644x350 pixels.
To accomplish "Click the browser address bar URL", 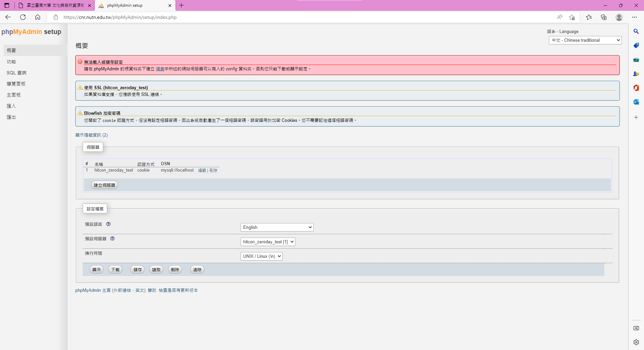I will (120, 17).
